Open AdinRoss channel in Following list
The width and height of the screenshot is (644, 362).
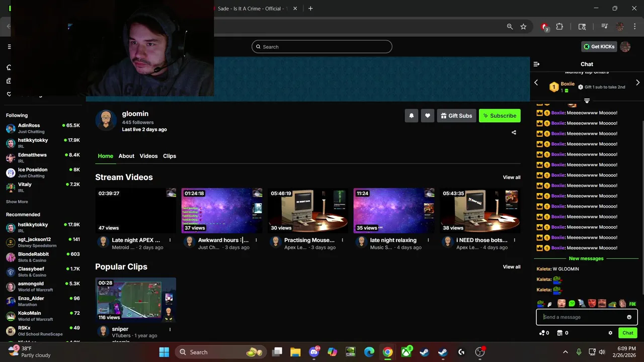43,128
